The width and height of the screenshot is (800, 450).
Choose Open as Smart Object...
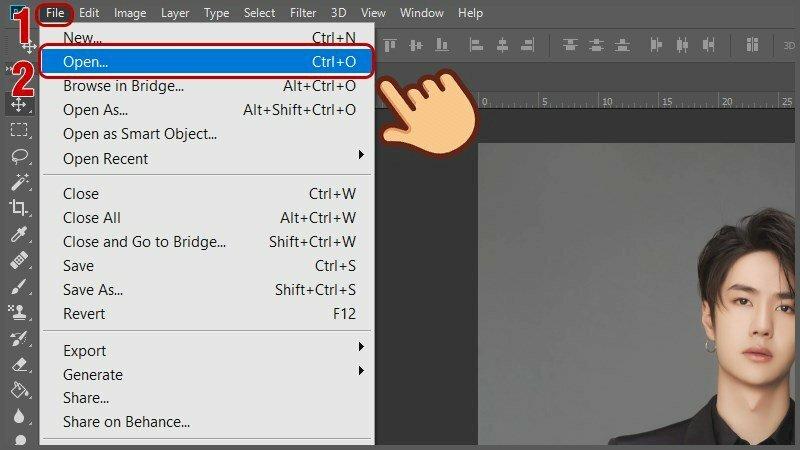coord(207,134)
